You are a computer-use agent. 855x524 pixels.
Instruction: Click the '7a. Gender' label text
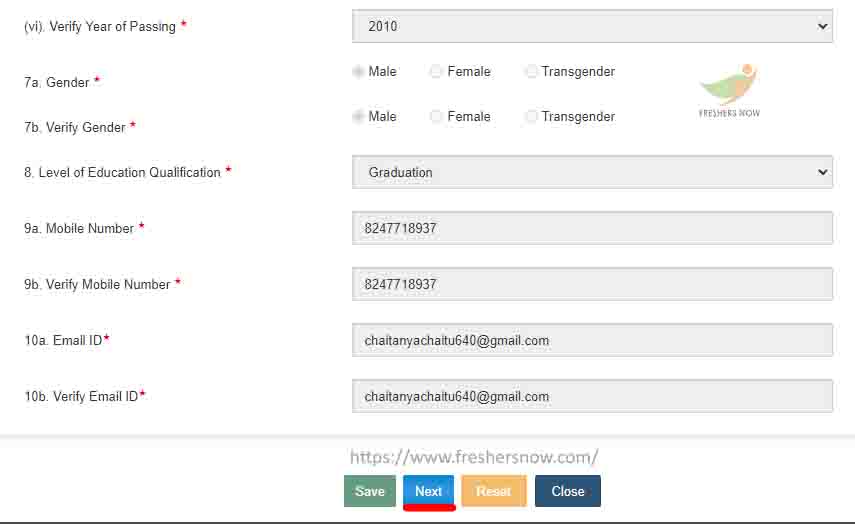point(57,82)
